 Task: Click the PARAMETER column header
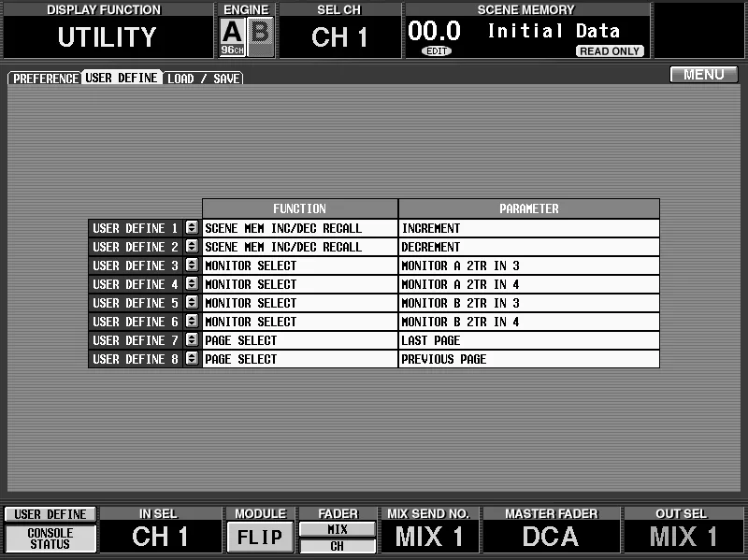pyautogui.click(x=529, y=208)
